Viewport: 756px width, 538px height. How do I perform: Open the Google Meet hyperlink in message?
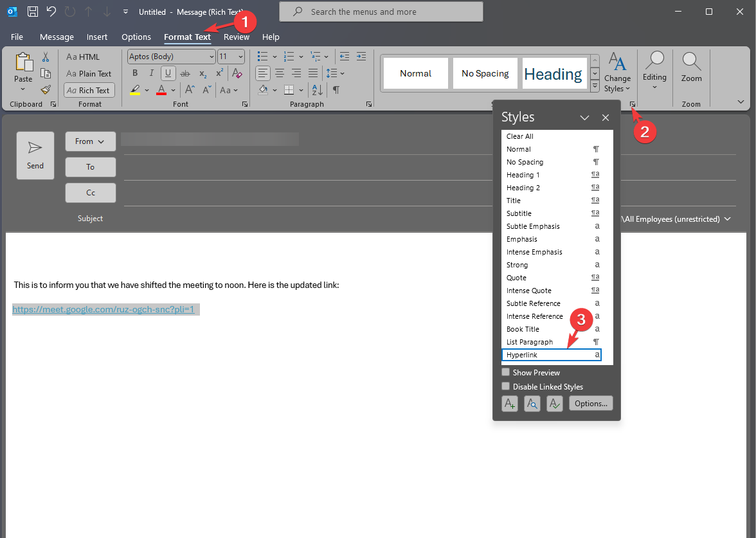[x=103, y=310]
